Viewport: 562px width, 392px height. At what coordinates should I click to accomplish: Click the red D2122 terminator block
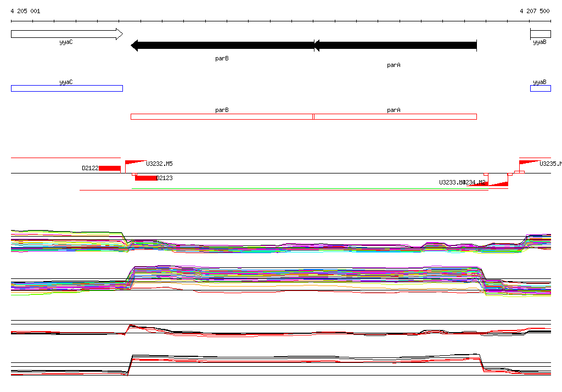pyautogui.click(x=110, y=168)
